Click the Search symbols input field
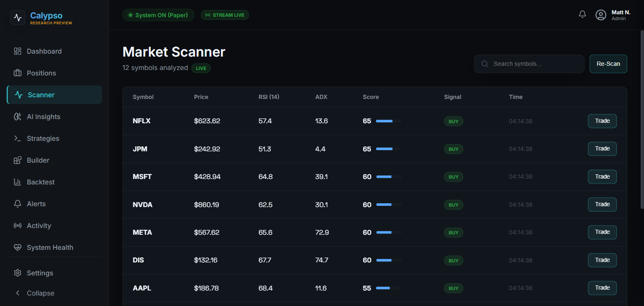Viewport: 644px width, 306px height. pos(529,64)
